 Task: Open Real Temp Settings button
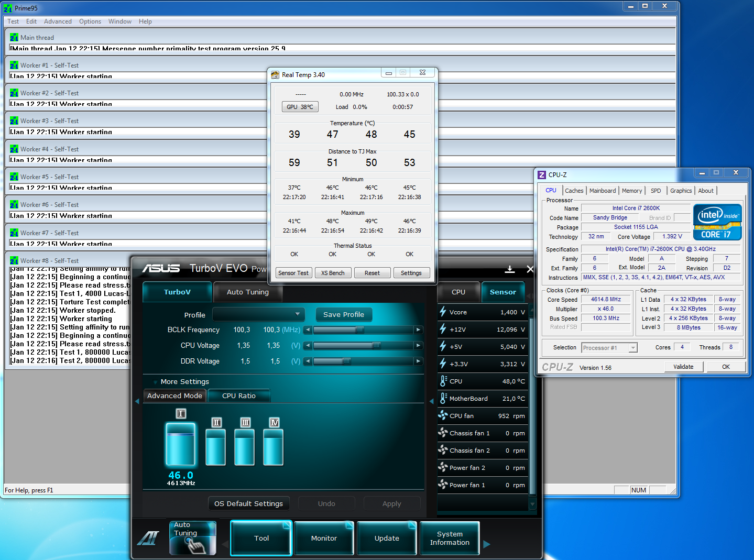411,273
